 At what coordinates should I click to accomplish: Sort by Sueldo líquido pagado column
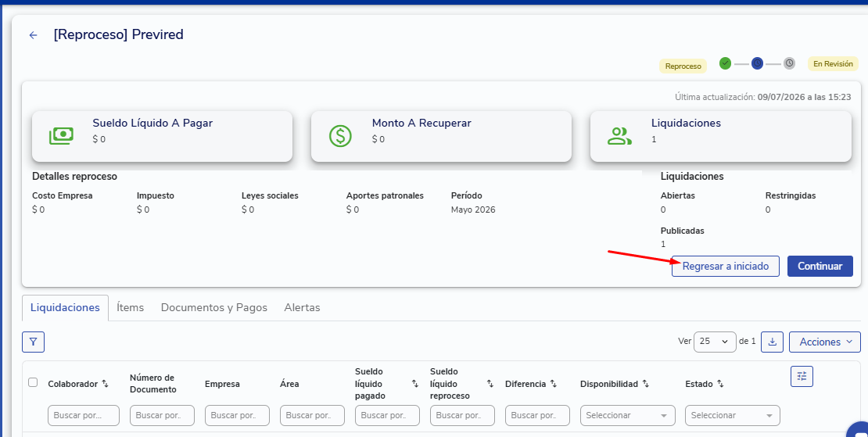(x=415, y=384)
